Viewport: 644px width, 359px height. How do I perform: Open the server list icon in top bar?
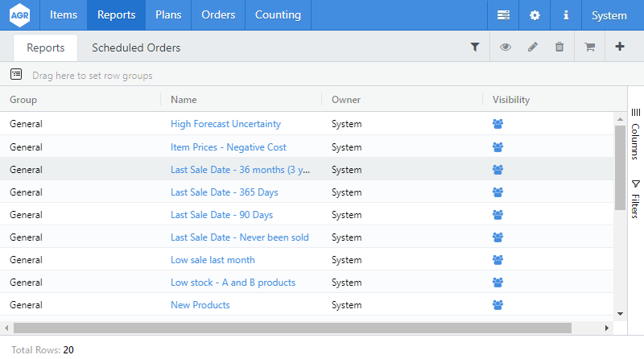tap(503, 15)
